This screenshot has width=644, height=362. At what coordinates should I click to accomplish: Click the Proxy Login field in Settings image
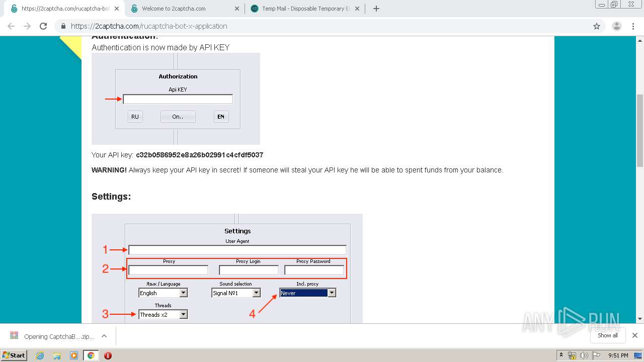pos(249,270)
